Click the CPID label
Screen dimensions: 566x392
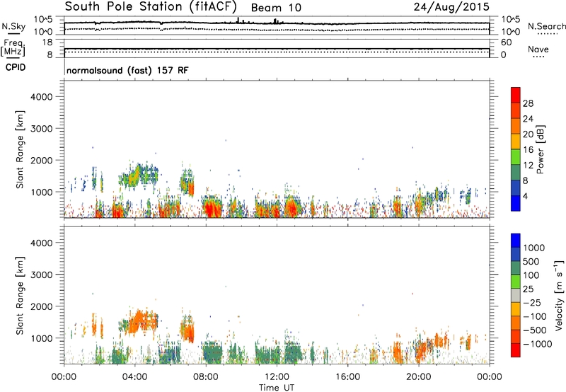(16, 67)
